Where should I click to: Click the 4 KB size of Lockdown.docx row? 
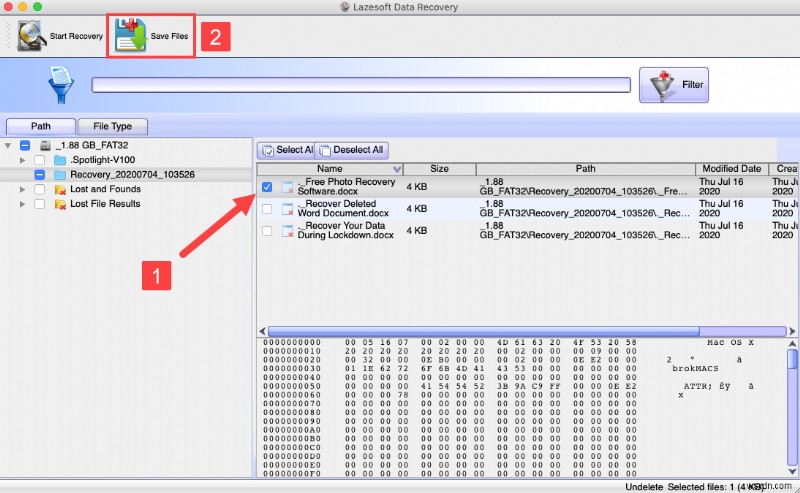pyautogui.click(x=416, y=230)
